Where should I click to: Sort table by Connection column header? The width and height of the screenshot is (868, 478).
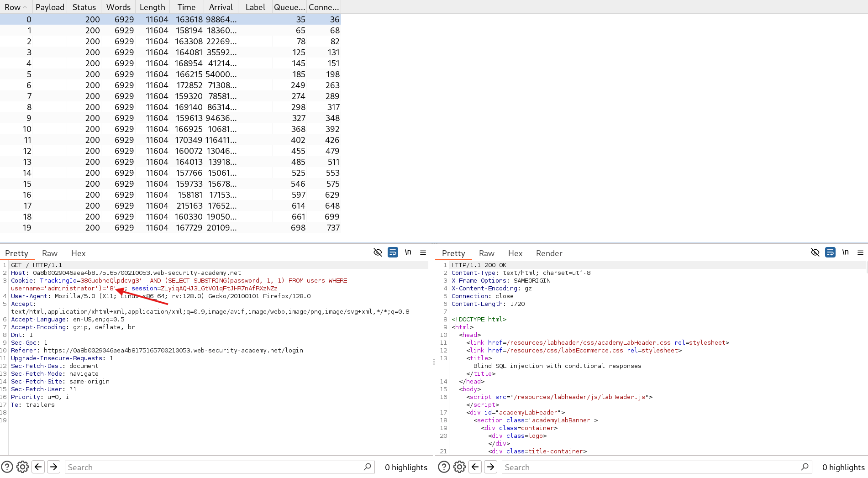coord(324,7)
